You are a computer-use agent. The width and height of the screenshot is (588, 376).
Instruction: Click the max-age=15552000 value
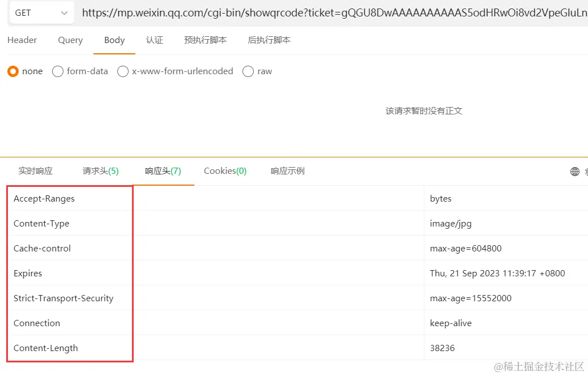pos(471,298)
